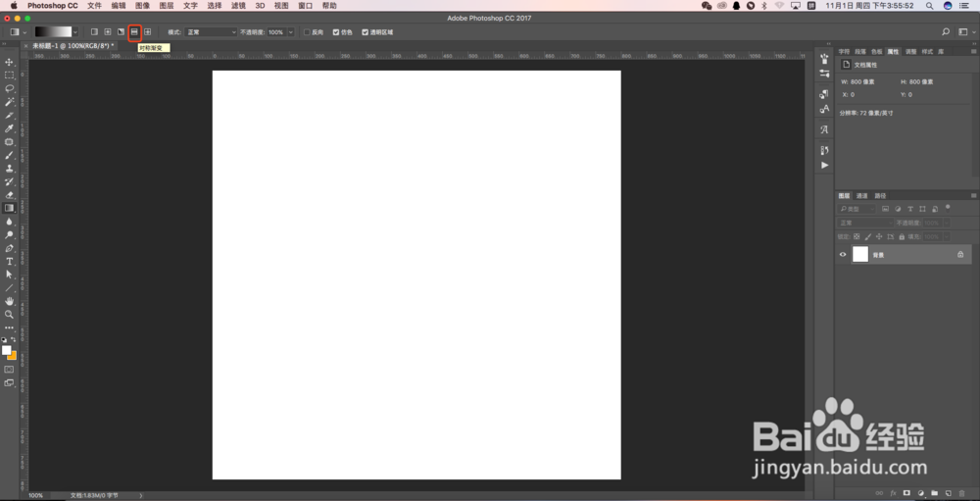This screenshot has width=980, height=501.
Task: Choose the Diamond gradient type
Action: (x=148, y=32)
